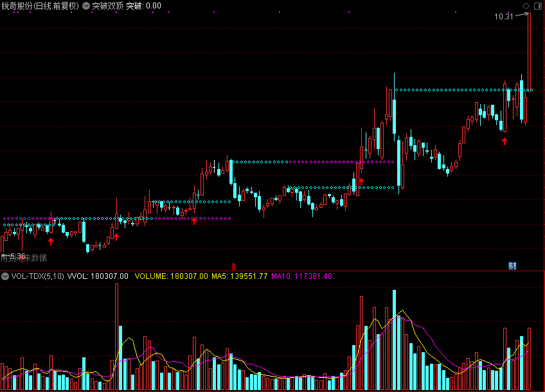545x392 pixels.
Task: Click the second red arrow near first volume spike
Action: point(116,237)
